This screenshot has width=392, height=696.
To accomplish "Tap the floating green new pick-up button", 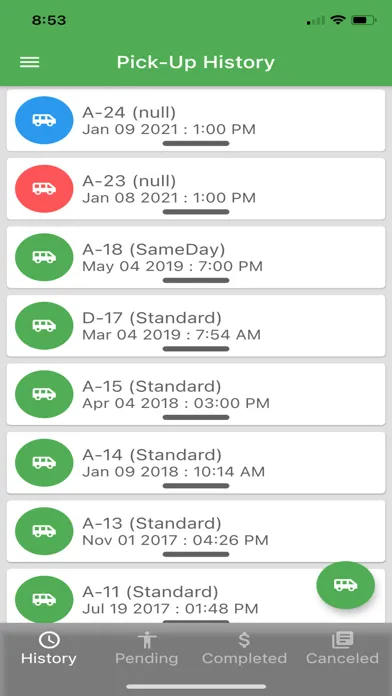I will (345, 585).
